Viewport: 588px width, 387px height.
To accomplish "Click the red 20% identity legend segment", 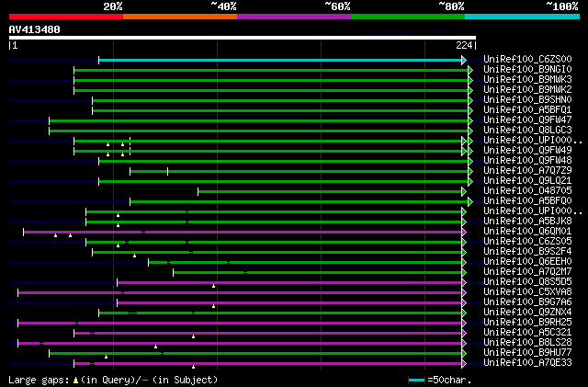I will 66,17.
